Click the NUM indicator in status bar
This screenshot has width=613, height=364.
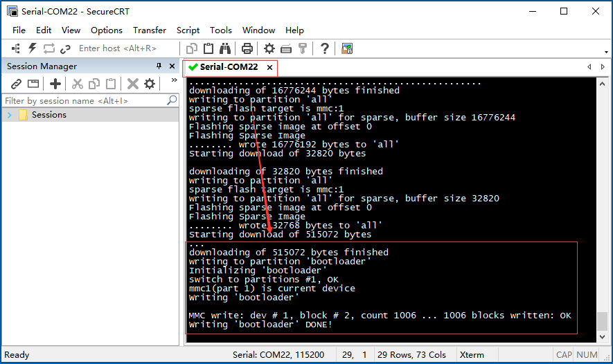coord(587,354)
